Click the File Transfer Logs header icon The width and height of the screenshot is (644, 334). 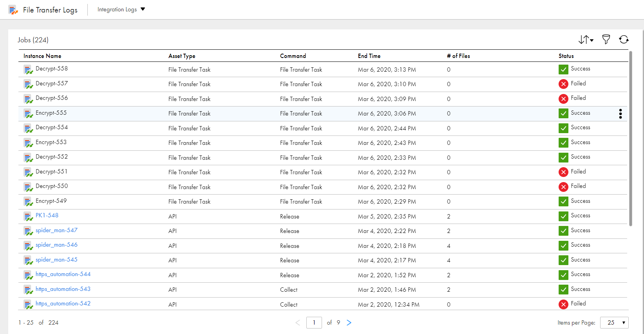13,10
